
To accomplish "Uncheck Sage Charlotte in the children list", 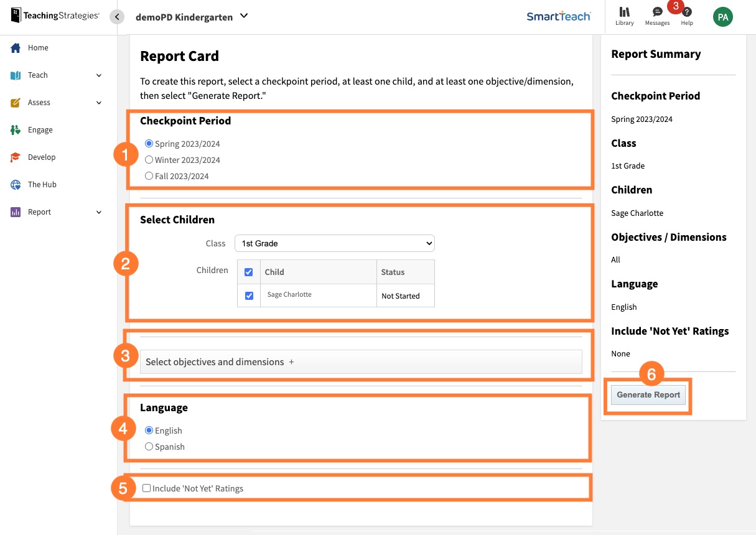I will pos(248,295).
